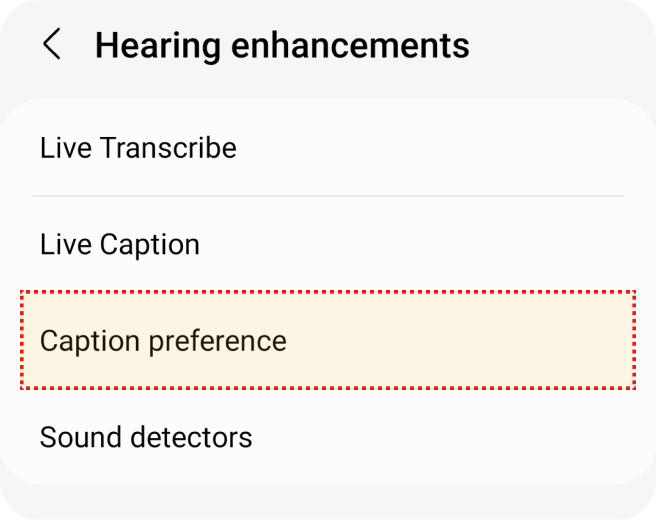
Task: Click the Live Transcribe text
Action: pos(138,148)
